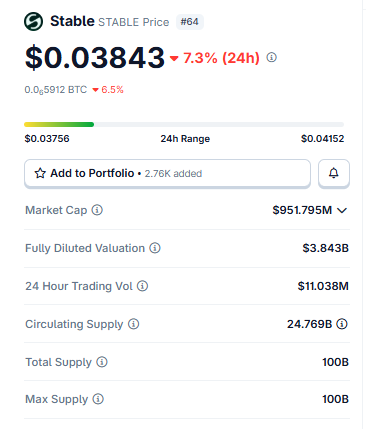Click the price alert bell button

(334, 173)
